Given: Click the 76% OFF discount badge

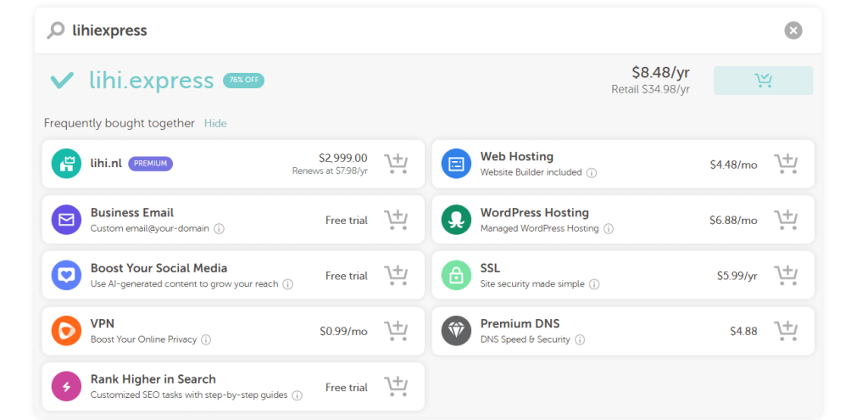Looking at the screenshot, I should (x=243, y=81).
